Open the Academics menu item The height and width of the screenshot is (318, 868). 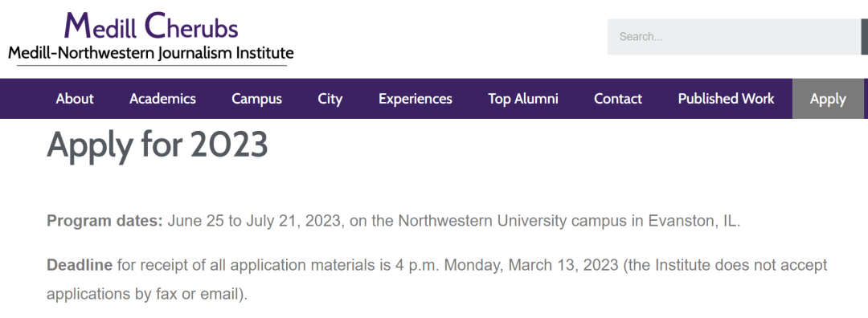162,99
